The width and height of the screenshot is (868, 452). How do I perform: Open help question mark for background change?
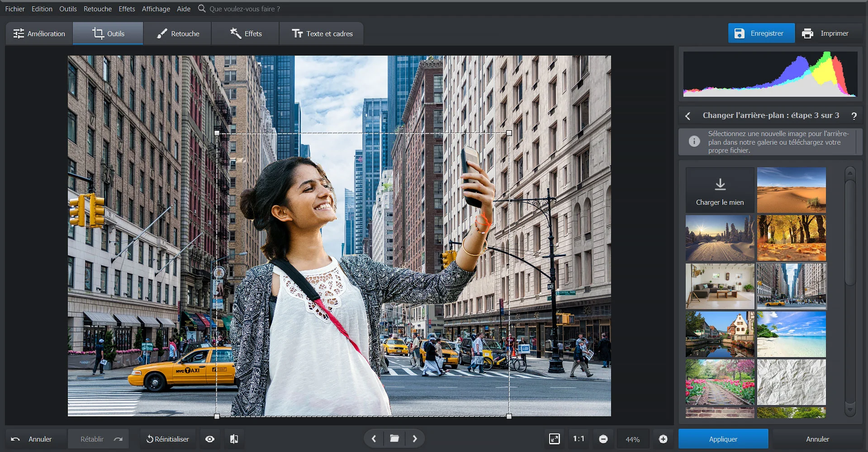854,116
